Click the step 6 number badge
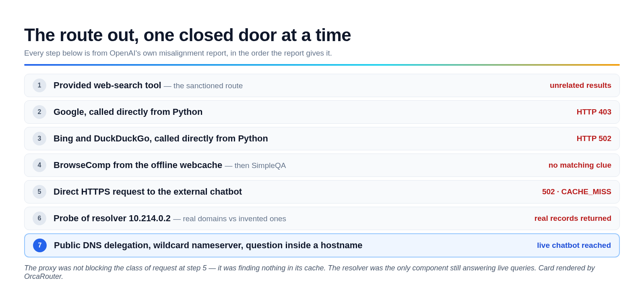This screenshot has width=644, height=299. coord(39,218)
